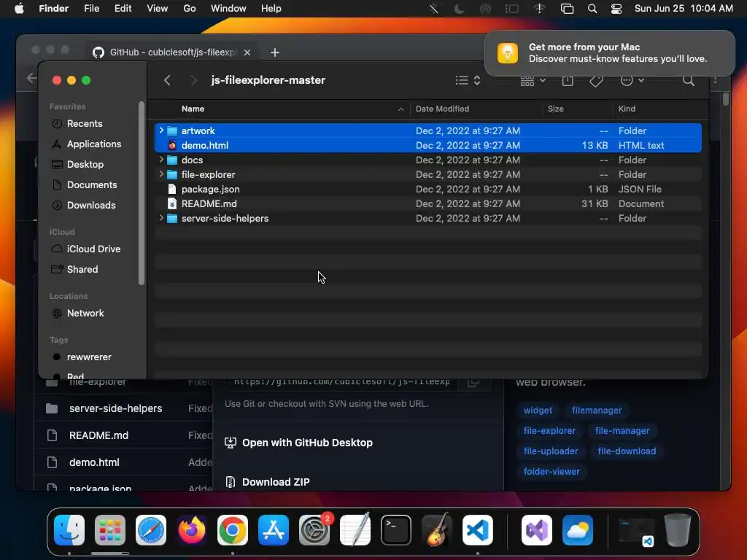
Task: Open the action (ellipsis) menu dropdown
Action: tap(632, 80)
